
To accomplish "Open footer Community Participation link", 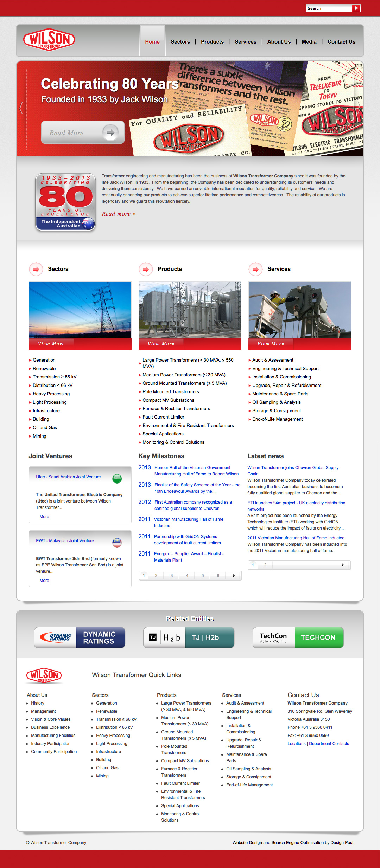I will click(54, 752).
